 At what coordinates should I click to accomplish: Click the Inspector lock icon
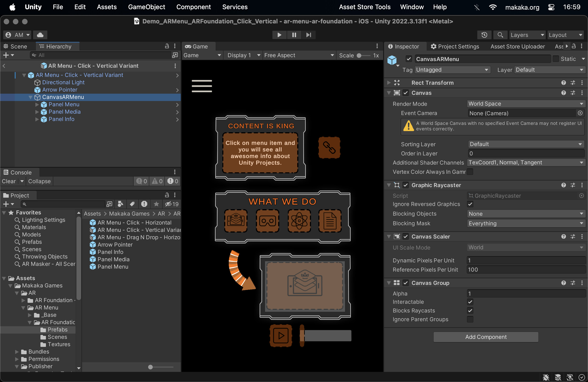point(574,46)
